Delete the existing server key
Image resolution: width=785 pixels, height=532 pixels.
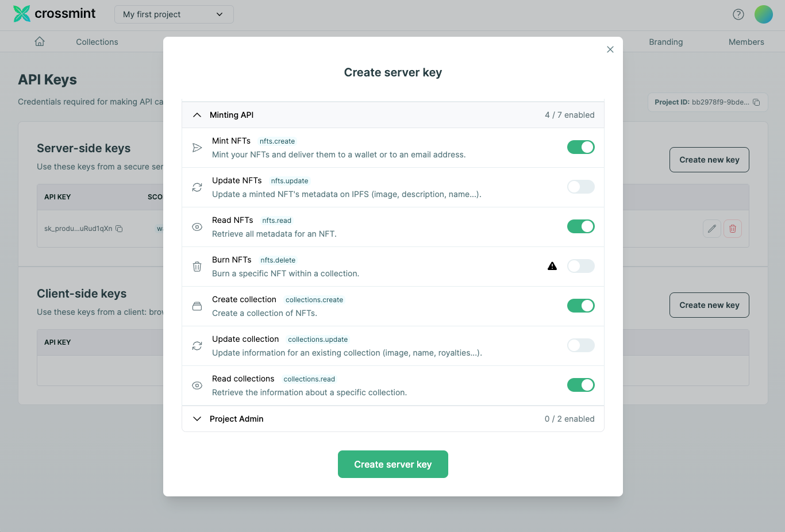point(733,229)
